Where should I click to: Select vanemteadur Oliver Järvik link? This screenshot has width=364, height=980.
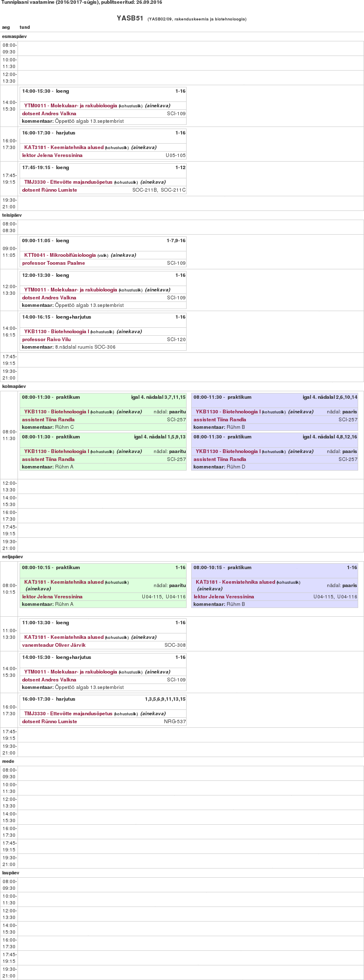(x=54, y=645)
